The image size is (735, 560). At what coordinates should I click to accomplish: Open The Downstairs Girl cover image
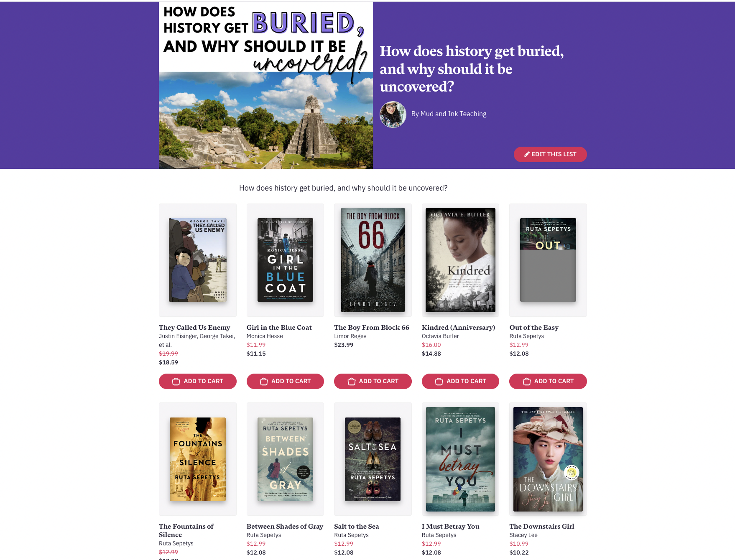[548, 459]
